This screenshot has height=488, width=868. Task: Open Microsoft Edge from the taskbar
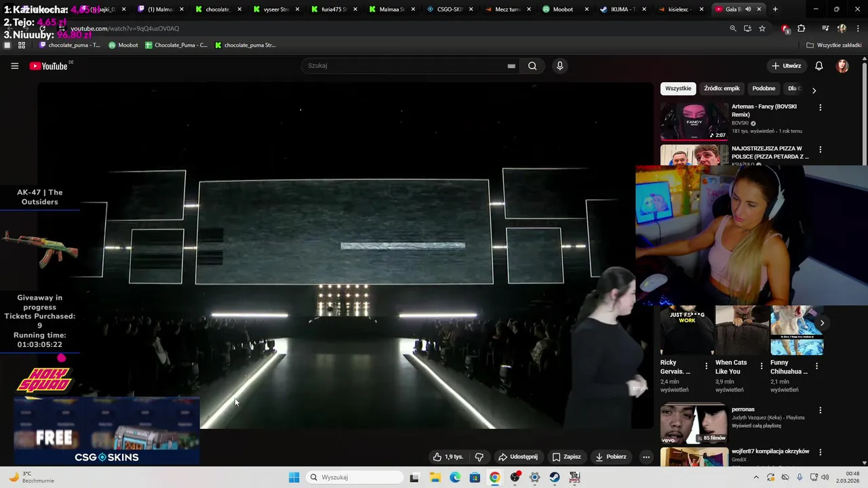[x=455, y=477]
